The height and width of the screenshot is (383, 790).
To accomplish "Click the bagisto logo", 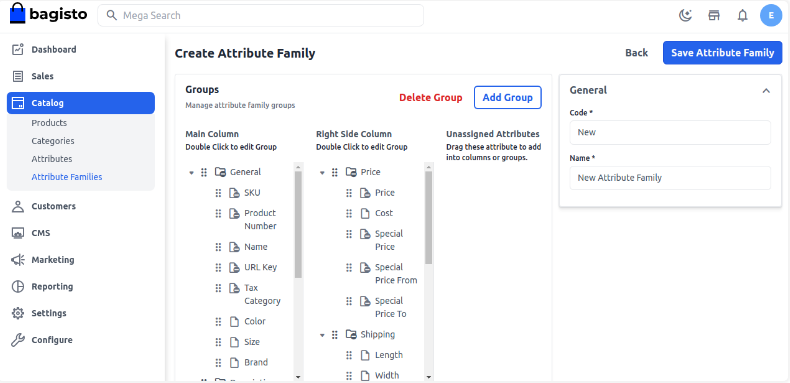I will (x=48, y=14).
